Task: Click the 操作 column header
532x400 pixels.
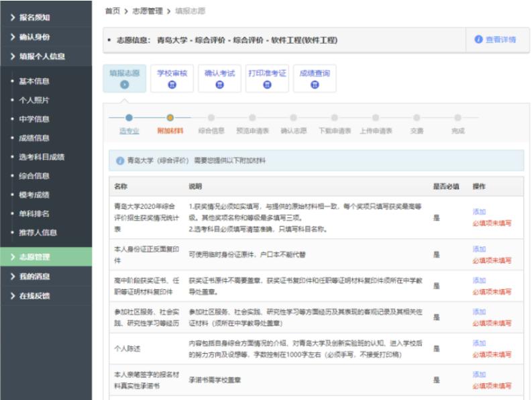Action: [x=479, y=187]
